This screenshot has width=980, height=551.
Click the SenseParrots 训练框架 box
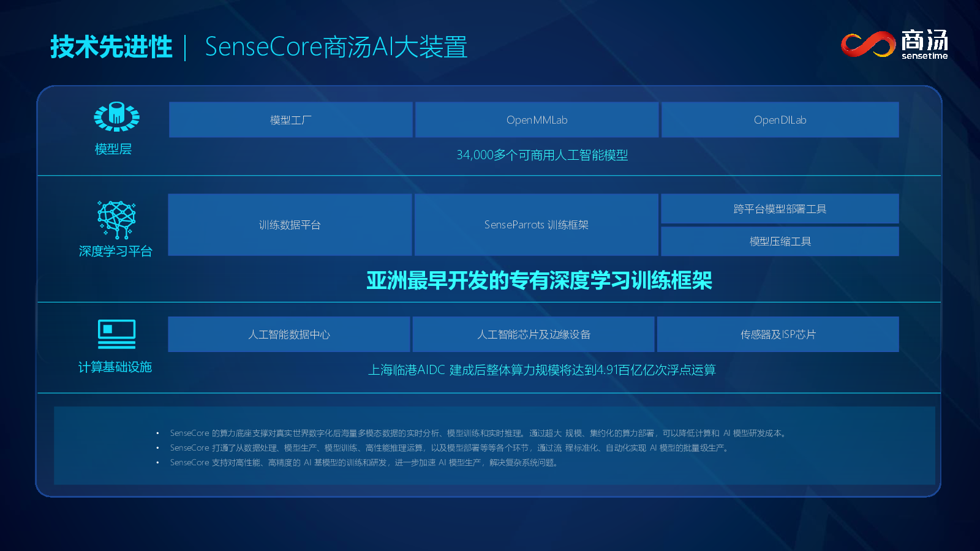pos(536,225)
